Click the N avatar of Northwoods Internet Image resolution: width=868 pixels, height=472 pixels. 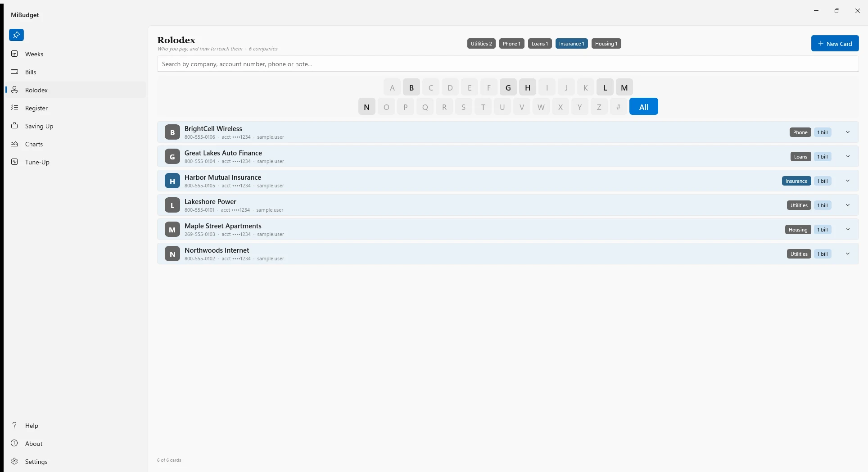[x=172, y=254]
